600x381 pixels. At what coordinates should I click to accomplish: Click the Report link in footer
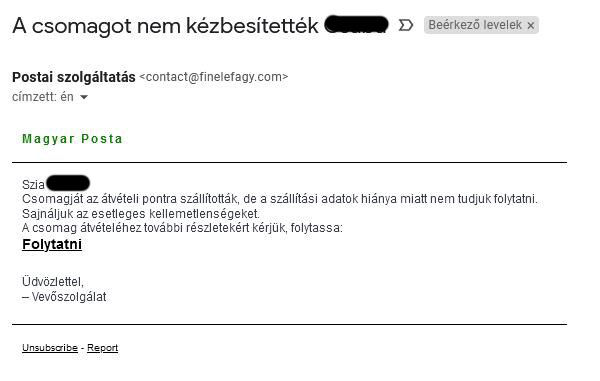[103, 348]
